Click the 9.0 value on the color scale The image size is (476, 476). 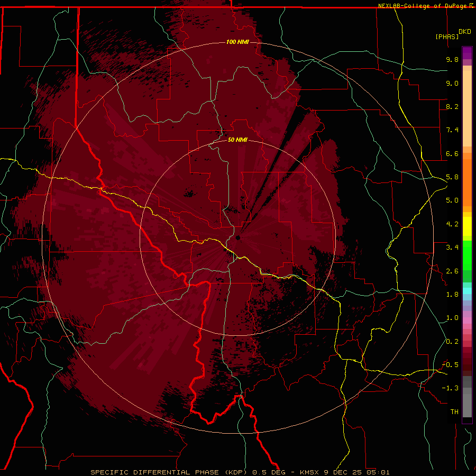452,83
